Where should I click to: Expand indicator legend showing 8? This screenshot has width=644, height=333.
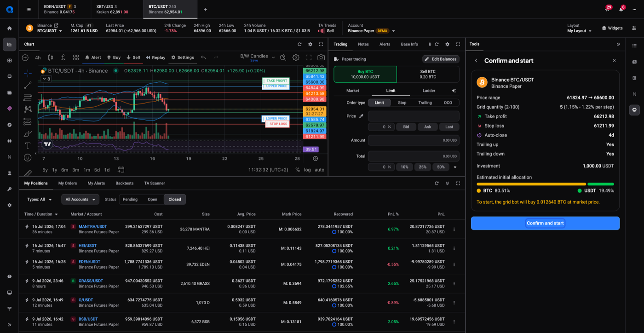pos(46,79)
